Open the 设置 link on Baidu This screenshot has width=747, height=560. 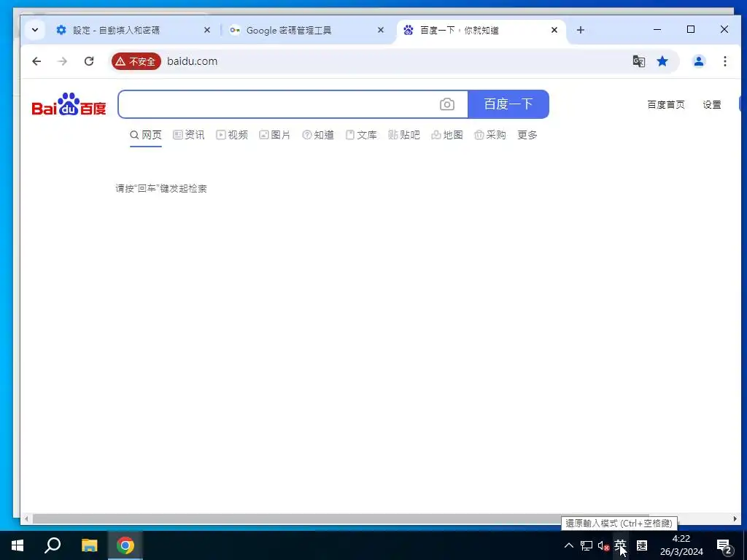coord(712,105)
